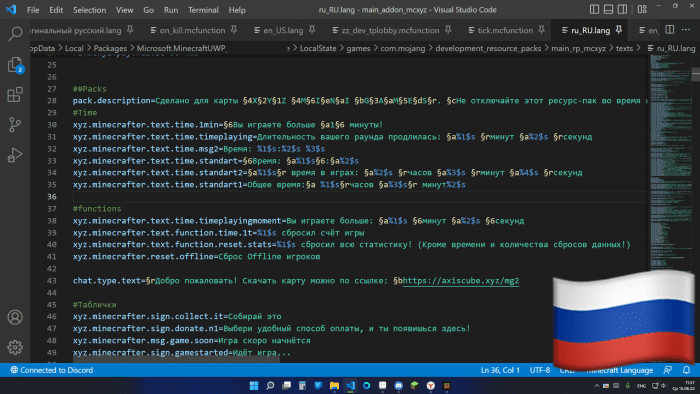
Task: Open File Explorer from taskbar
Action: (334, 386)
